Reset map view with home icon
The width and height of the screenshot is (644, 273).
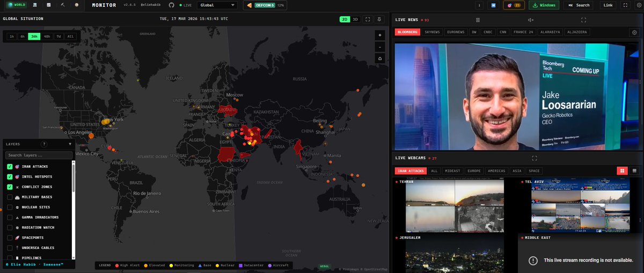[x=380, y=58]
